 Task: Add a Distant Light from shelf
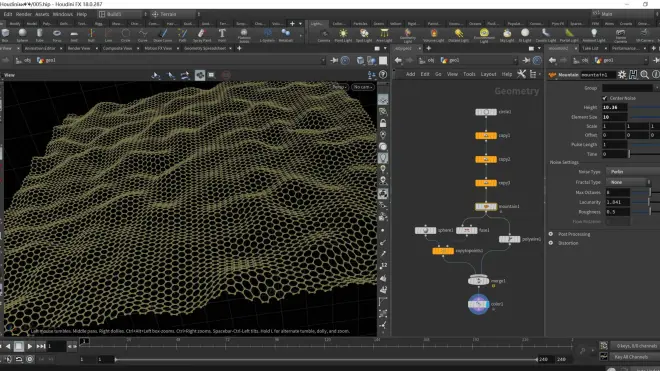(458, 35)
